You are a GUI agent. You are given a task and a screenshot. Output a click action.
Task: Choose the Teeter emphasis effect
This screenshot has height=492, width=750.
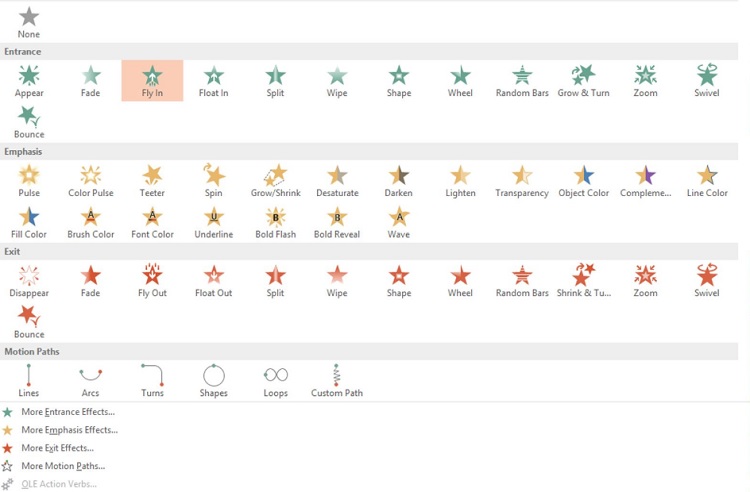[x=152, y=180]
